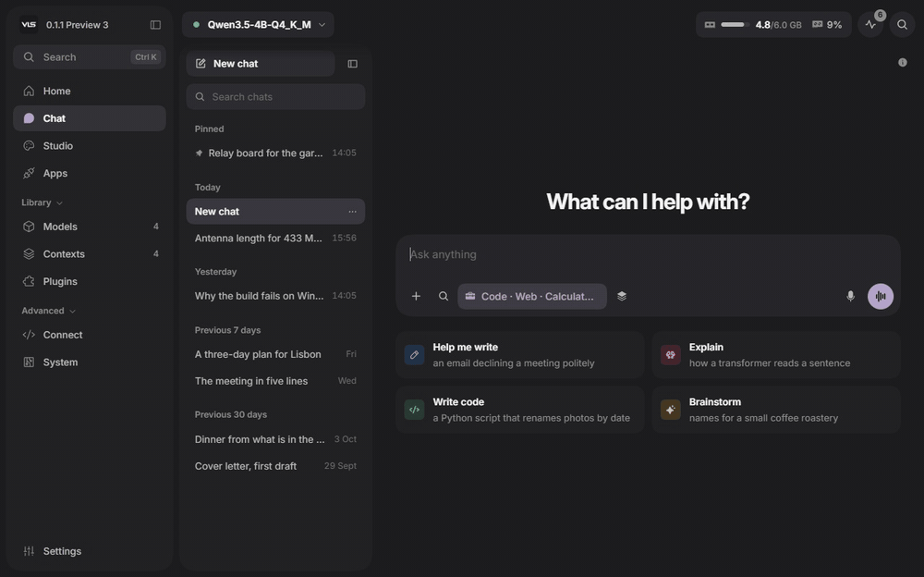Click the microphone icon
924x577 pixels.
pos(850,296)
